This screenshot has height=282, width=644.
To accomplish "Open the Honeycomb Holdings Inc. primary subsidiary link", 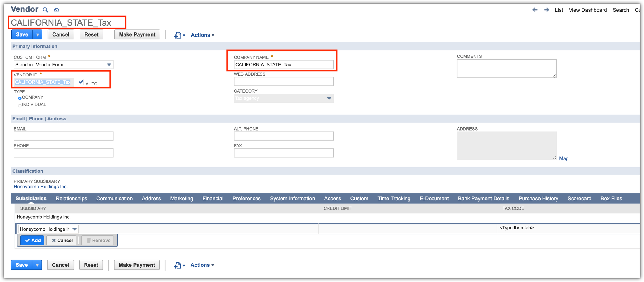I will pos(41,187).
